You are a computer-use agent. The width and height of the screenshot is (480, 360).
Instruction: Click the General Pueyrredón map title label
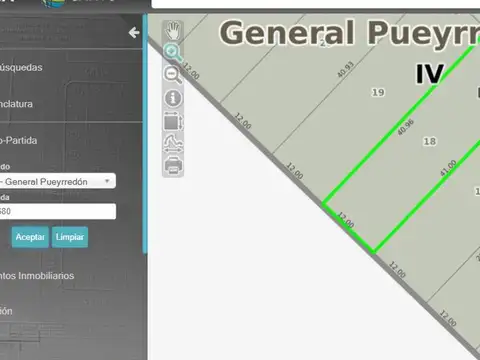[x=349, y=33]
